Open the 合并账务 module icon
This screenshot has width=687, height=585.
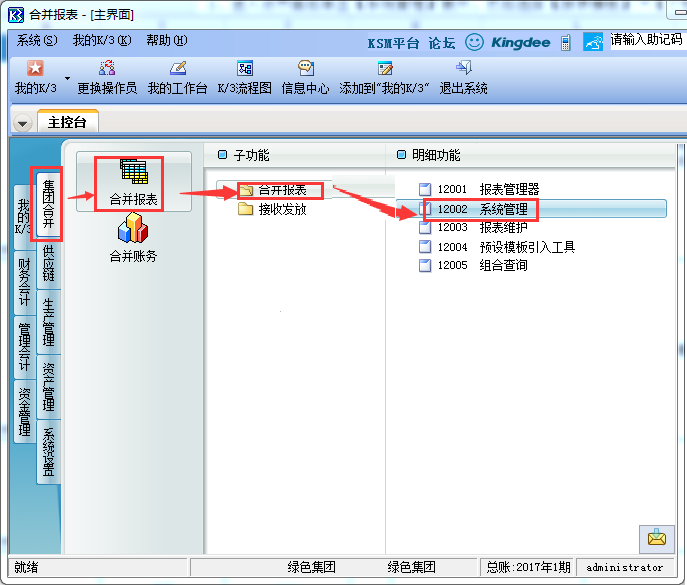tap(133, 238)
